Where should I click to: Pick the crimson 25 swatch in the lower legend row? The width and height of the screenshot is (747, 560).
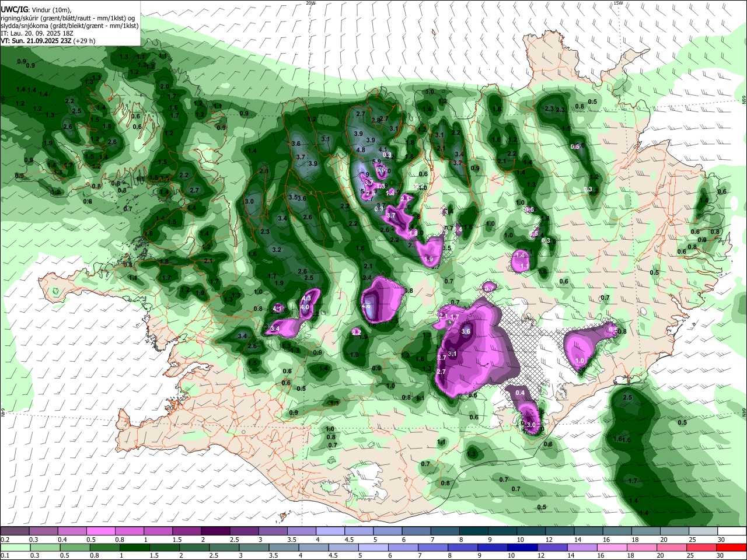pos(700,547)
